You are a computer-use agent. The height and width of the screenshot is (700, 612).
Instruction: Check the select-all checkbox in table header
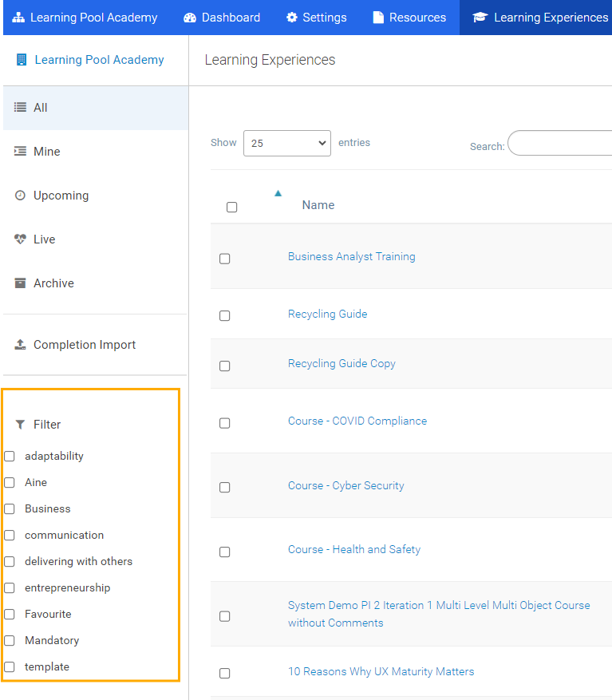pos(232,208)
